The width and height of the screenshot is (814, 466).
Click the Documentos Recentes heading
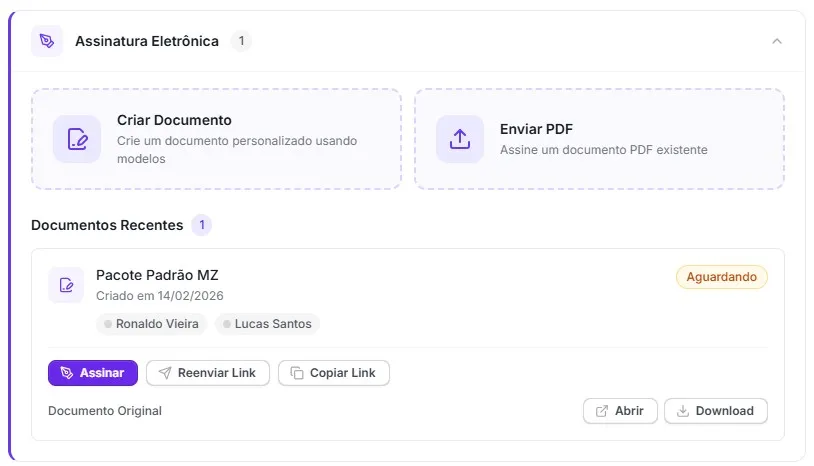(x=107, y=225)
